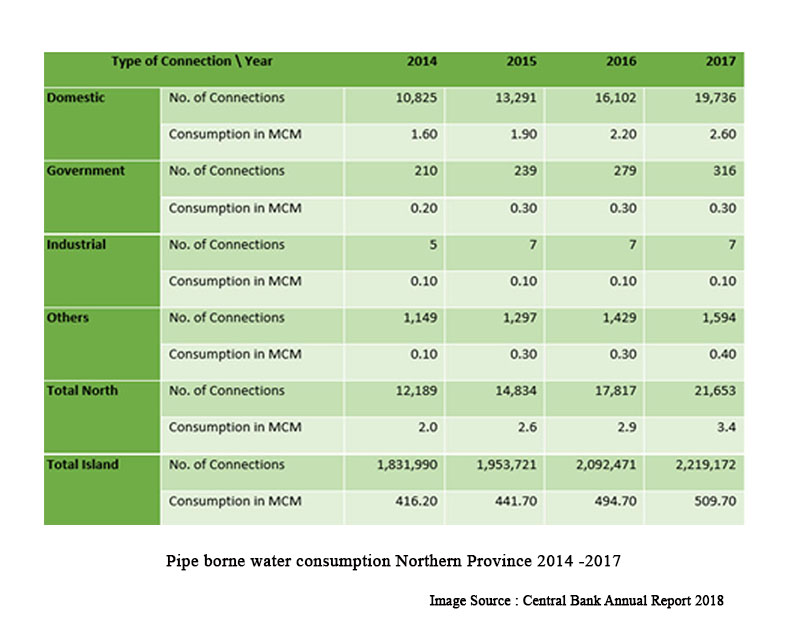
Task: Select the Total North row label
Action: click(82, 391)
